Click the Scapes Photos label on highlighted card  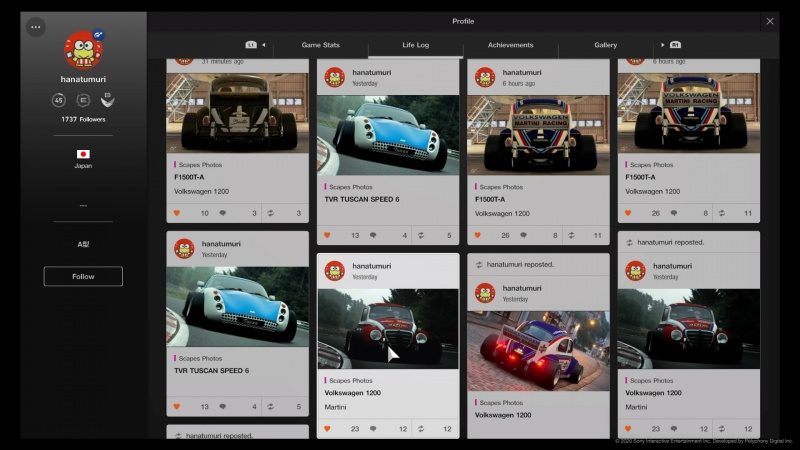click(x=350, y=380)
